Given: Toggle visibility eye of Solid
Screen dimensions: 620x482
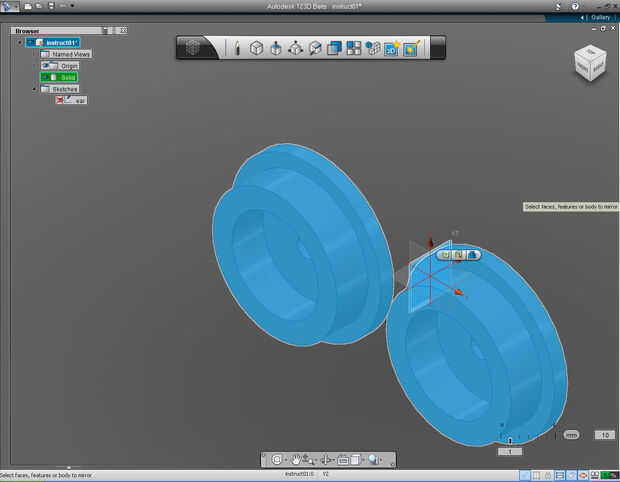Looking at the screenshot, I should click(x=45, y=77).
